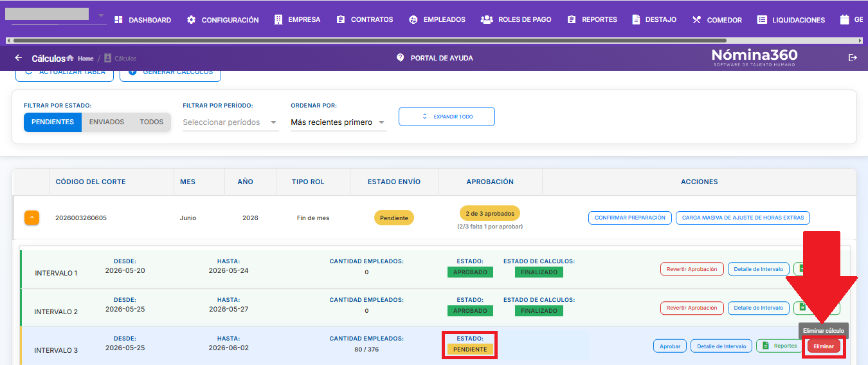
Task: Click the Empresa building icon
Action: (x=278, y=20)
